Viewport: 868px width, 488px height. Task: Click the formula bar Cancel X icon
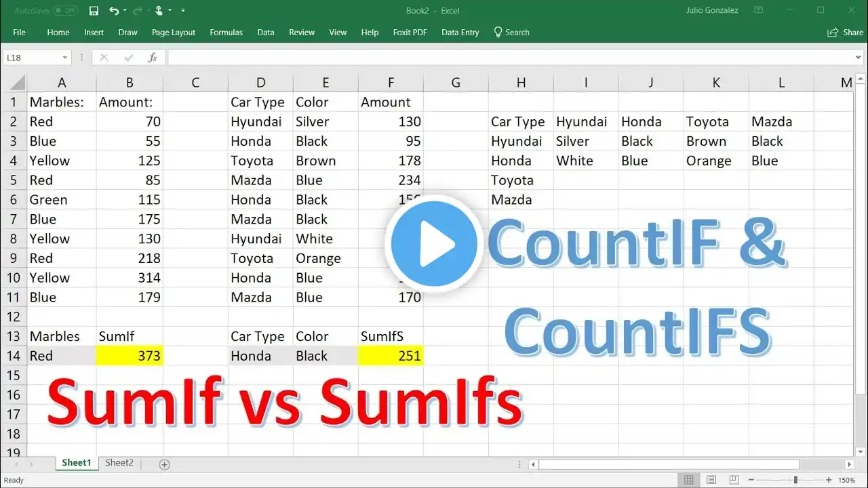104,58
